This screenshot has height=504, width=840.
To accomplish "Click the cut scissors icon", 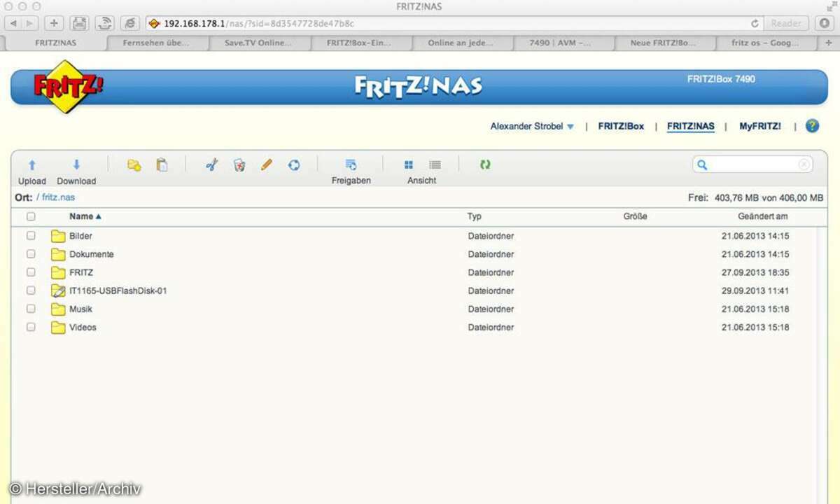I will point(211,165).
